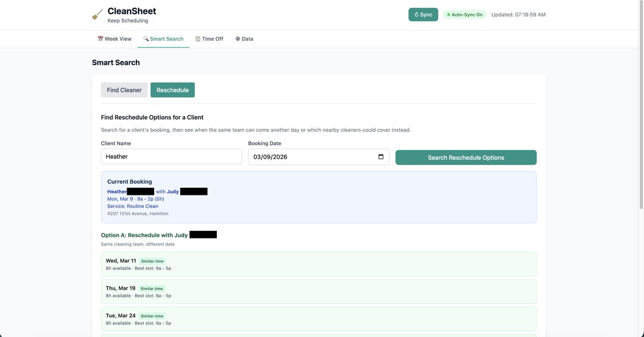Click 'Similar time' badge on Thu, Mar 19
This screenshot has width=644, height=337.
(152, 289)
